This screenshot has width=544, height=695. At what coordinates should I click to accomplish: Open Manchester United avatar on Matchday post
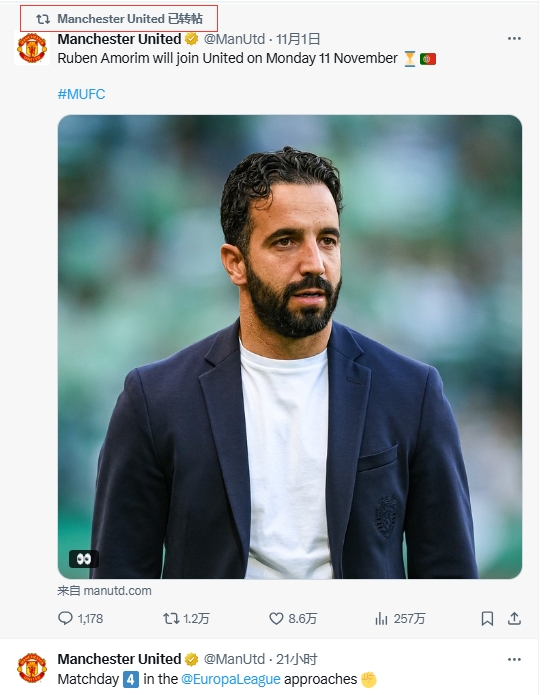point(32,668)
